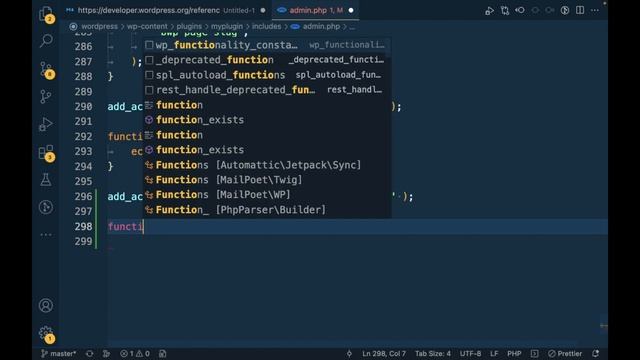Click the functi text on line 298
This screenshot has height=360, width=640.
pyautogui.click(x=125, y=227)
